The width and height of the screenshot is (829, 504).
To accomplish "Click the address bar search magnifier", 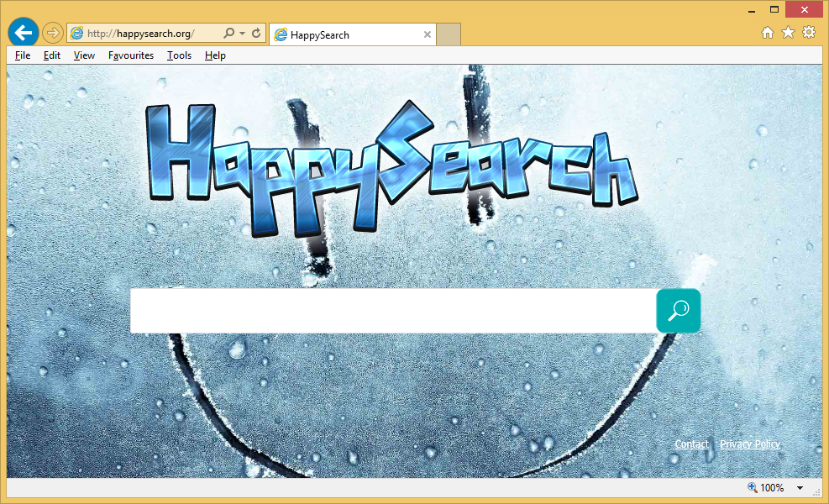I will click(228, 34).
